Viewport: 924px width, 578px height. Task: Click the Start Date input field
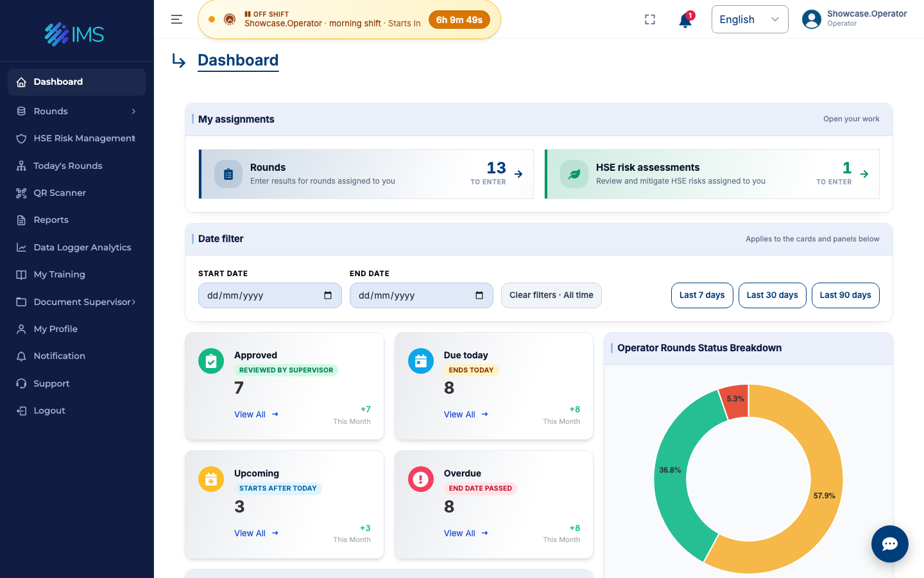pyautogui.click(x=270, y=295)
